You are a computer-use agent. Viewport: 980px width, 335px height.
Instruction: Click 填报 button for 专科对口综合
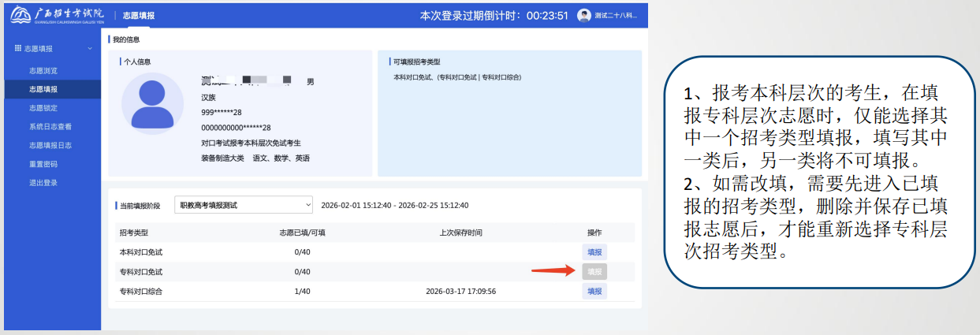pyautogui.click(x=594, y=291)
